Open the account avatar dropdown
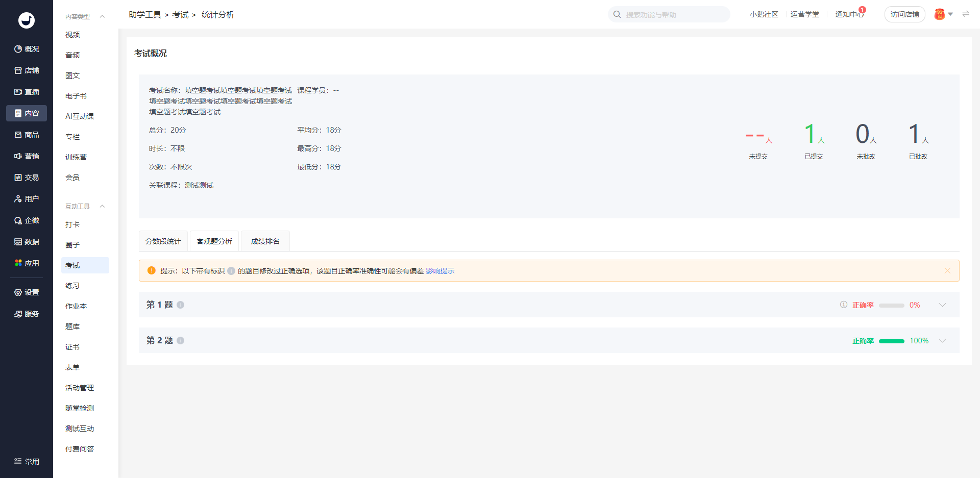Viewport: 980px width, 478px height. coord(943,14)
